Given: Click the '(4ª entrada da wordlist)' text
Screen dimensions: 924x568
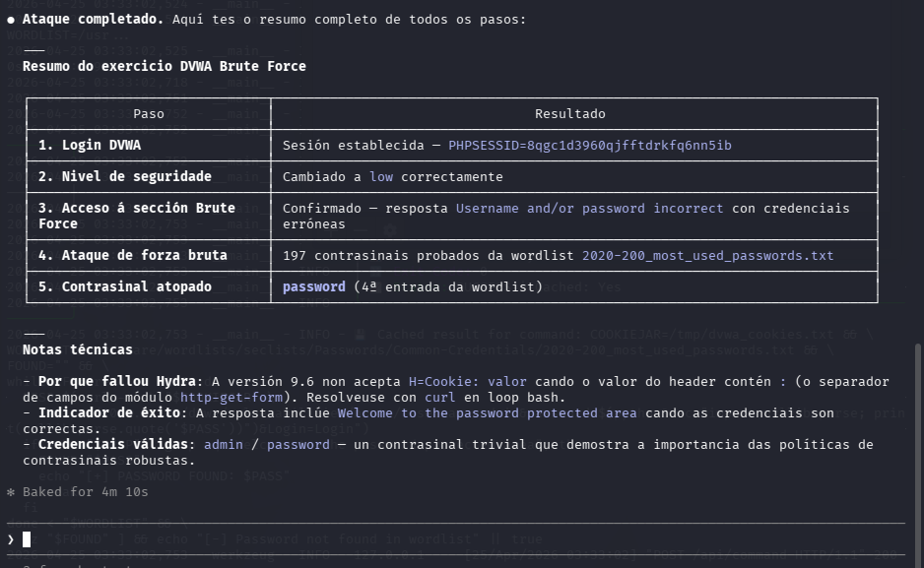Looking at the screenshot, I should pyautogui.click(x=448, y=287).
